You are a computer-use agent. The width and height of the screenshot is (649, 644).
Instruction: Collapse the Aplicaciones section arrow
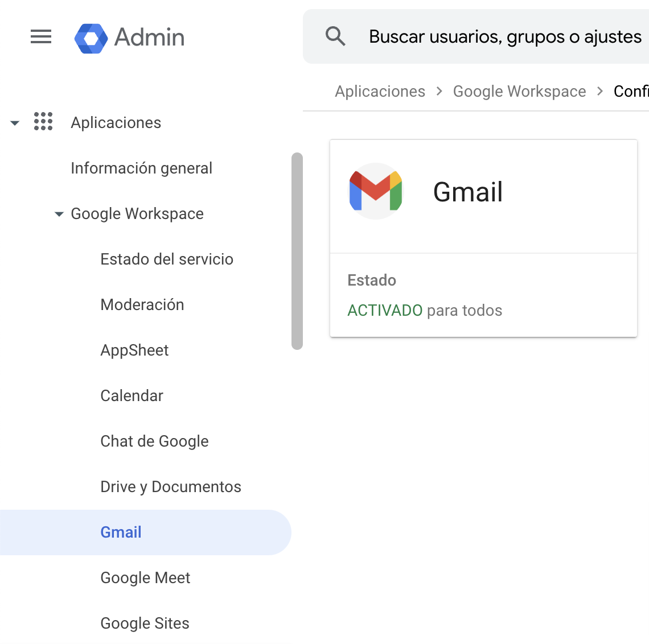15,123
